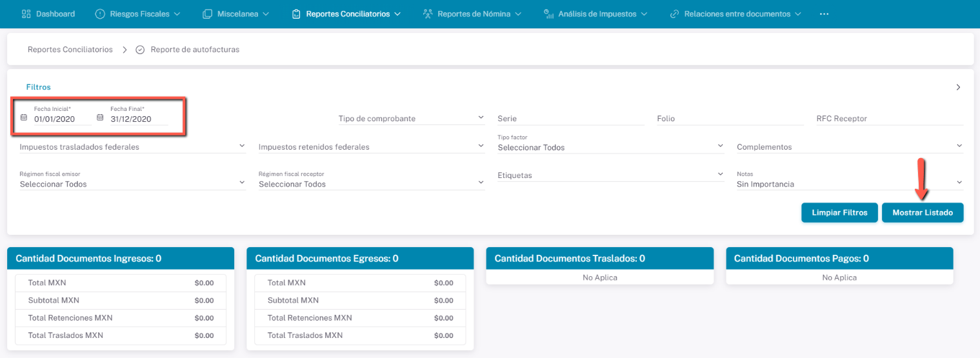The image size is (980, 358).
Task: Click the Riesgos Fiscales warning icon
Action: tap(100, 14)
